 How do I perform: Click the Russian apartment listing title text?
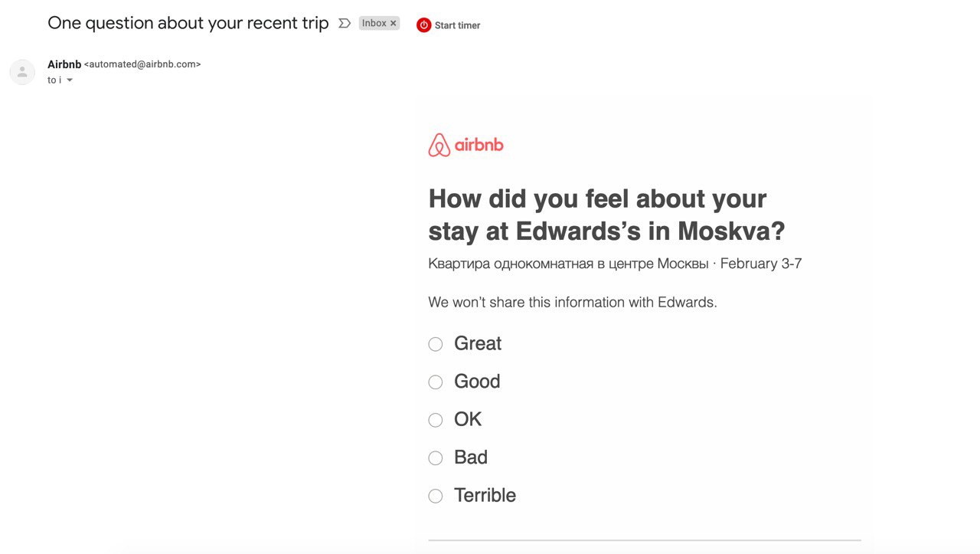pos(568,264)
